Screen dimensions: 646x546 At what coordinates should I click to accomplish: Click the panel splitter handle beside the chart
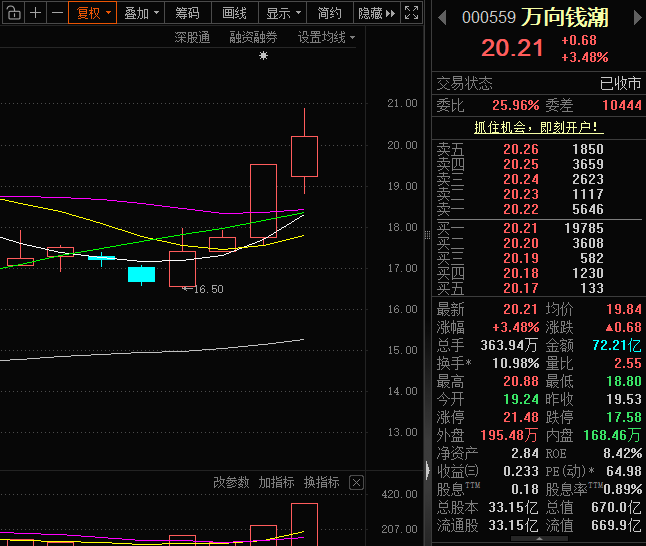pyautogui.click(x=427, y=235)
